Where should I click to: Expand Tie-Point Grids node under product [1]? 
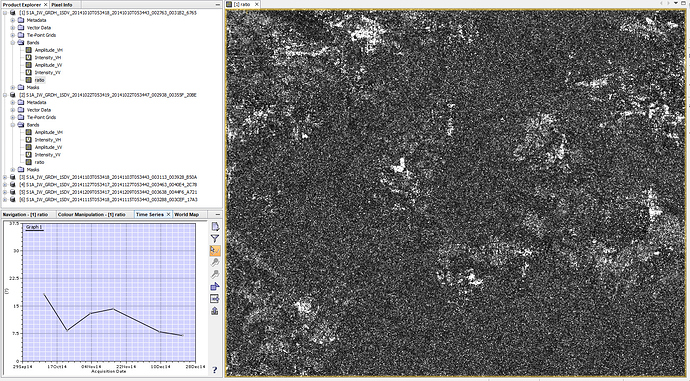13,35
